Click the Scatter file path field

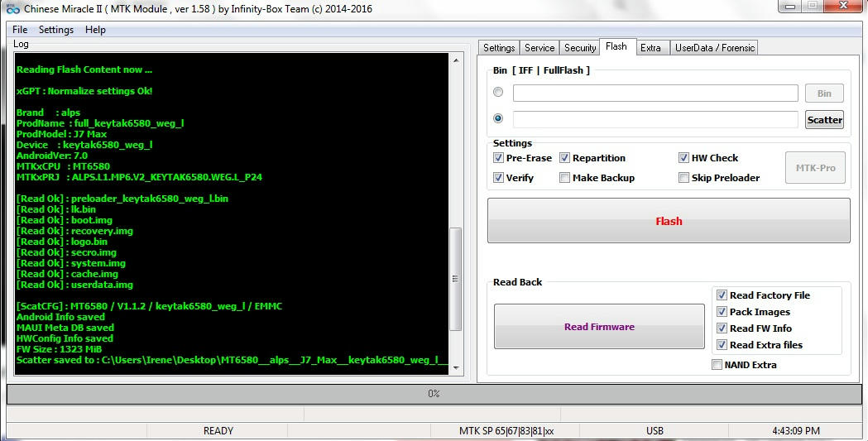[655, 119]
